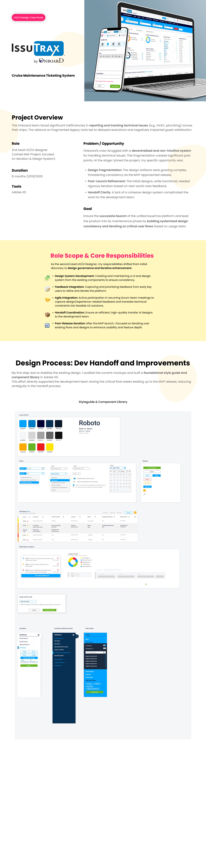
Task: Pick the #FFAA00 orange swatch
Action: [x=23, y=447]
